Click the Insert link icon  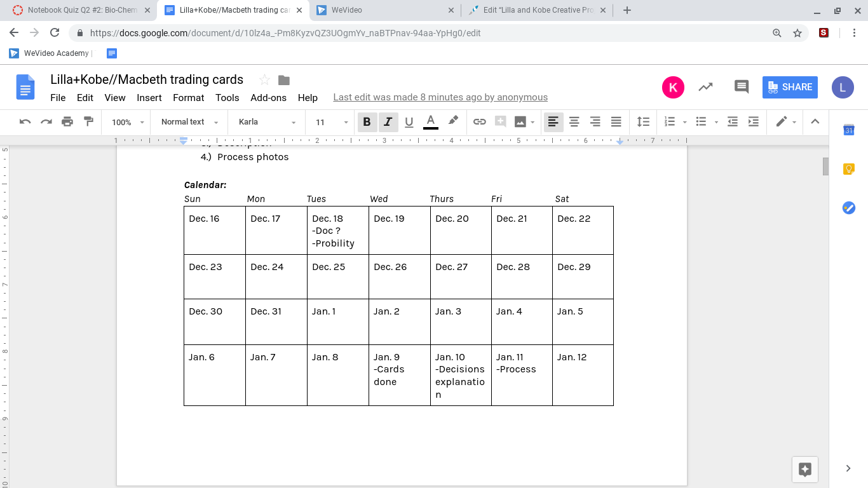(479, 122)
